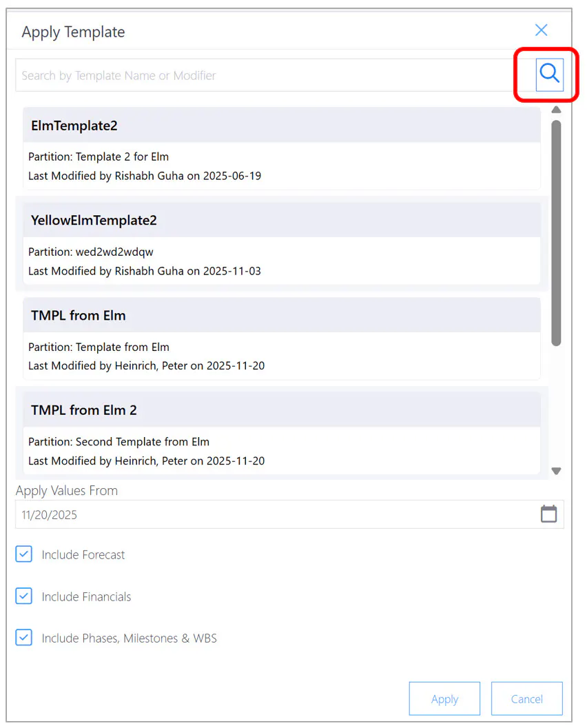Image resolution: width=587 pixels, height=728 pixels.
Task: Close the Apply Template dialog
Action: click(x=541, y=30)
